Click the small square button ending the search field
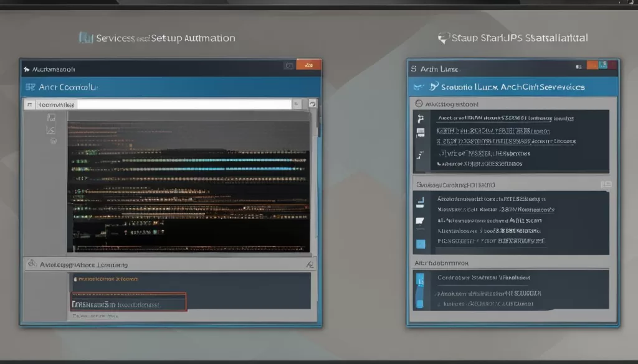This screenshot has width=638, height=364. pyautogui.click(x=297, y=105)
